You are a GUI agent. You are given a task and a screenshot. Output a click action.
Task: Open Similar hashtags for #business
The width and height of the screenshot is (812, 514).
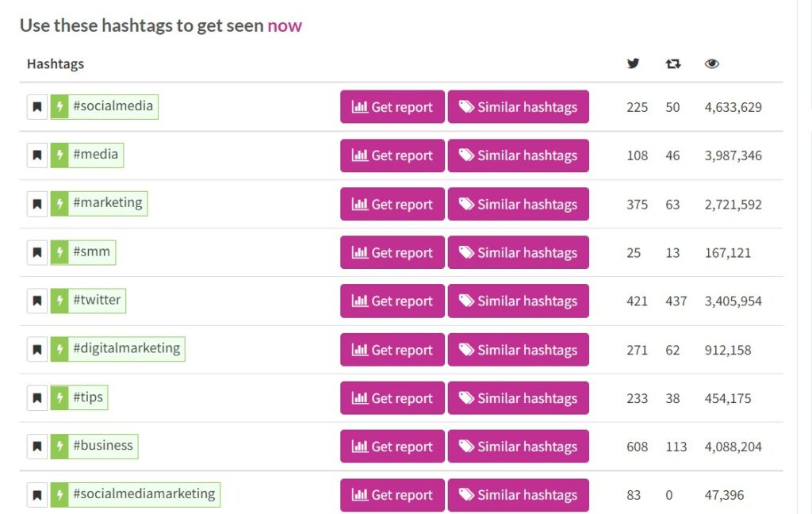point(519,446)
